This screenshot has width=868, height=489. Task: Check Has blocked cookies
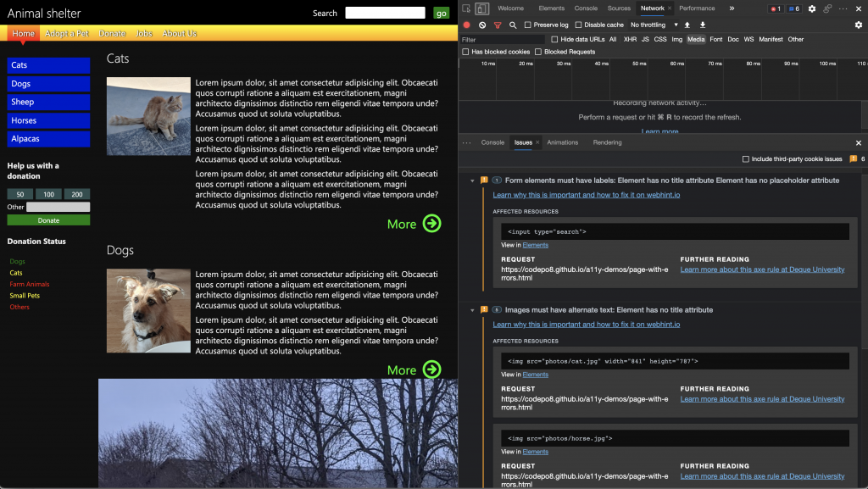click(x=465, y=52)
